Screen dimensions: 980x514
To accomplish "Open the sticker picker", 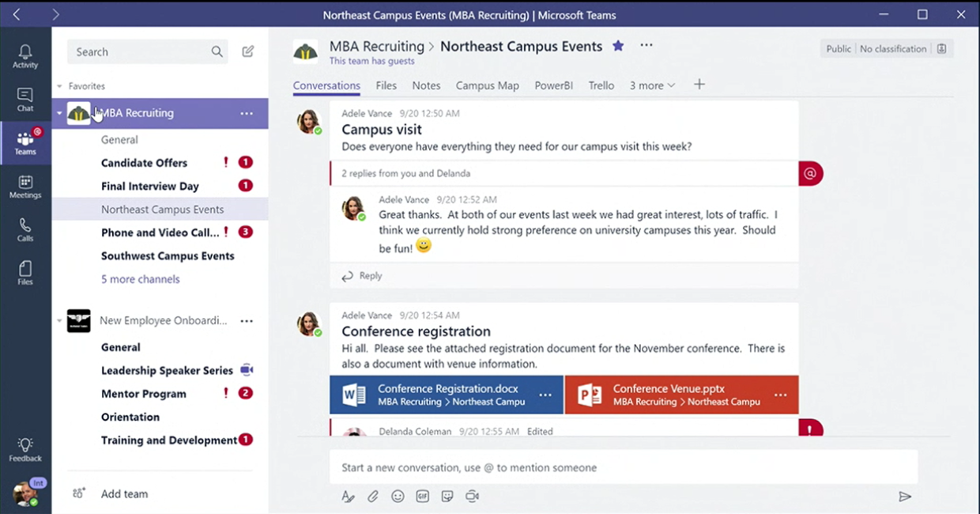I will click(447, 497).
